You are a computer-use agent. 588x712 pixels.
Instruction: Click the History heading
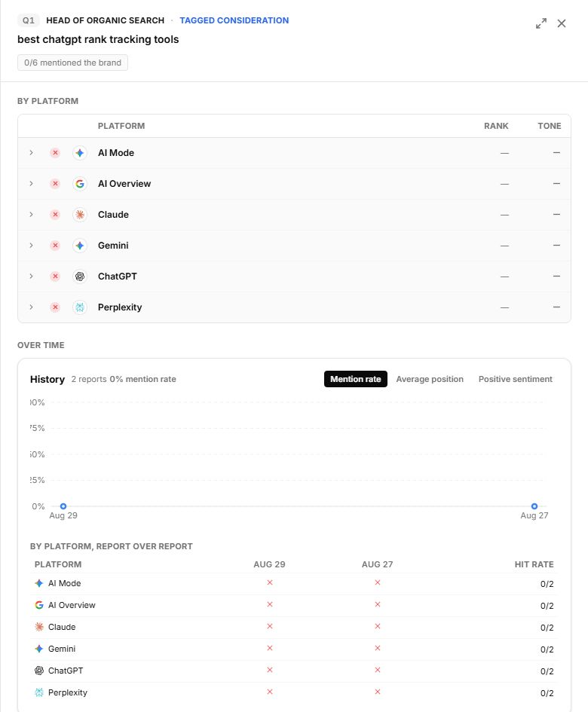[x=47, y=379]
